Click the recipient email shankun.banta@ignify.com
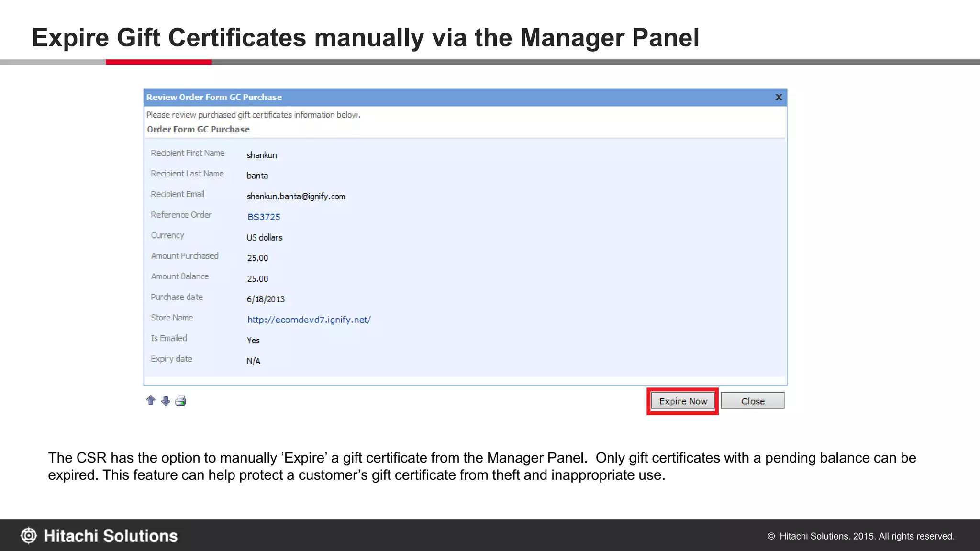 (x=296, y=196)
